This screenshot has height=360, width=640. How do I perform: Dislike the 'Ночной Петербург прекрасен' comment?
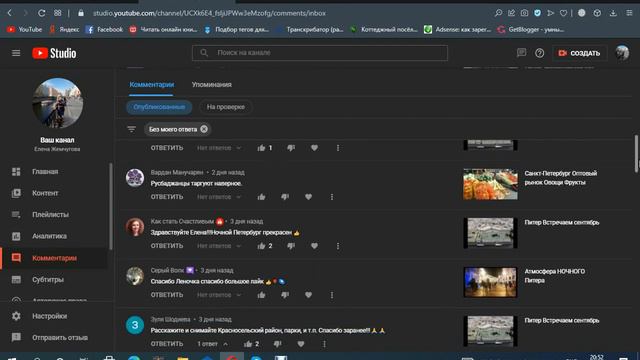(x=291, y=246)
